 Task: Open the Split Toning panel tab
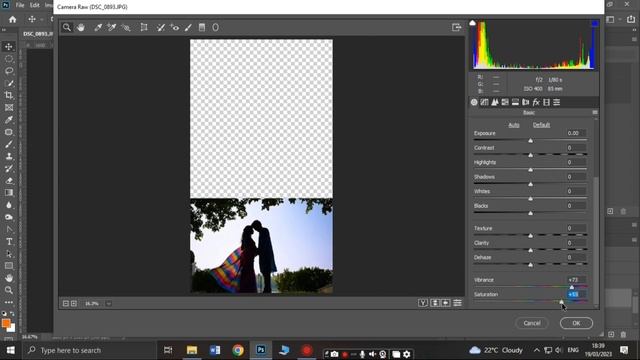(x=515, y=102)
